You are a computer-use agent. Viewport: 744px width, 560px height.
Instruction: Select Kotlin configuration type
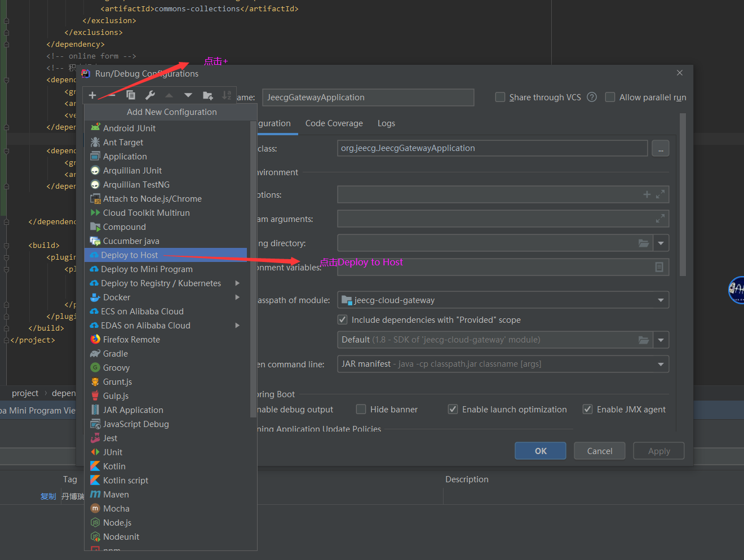pos(166,466)
